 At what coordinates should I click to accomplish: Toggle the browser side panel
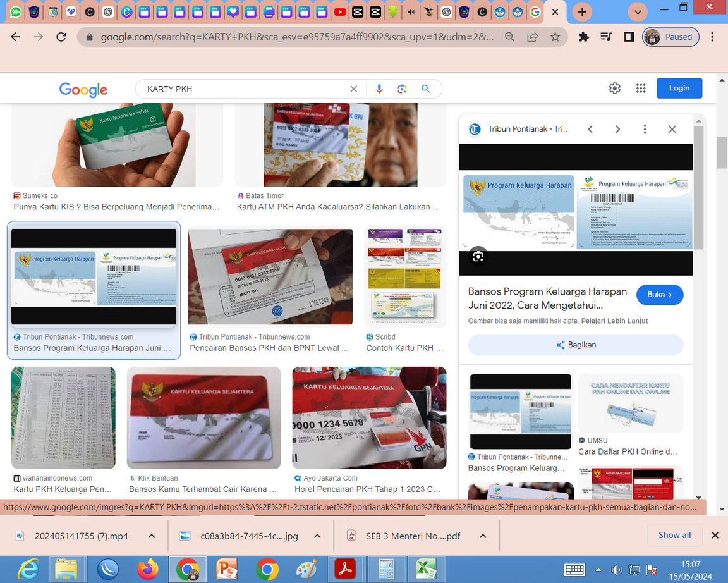pyautogui.click(x=629, y=37)
